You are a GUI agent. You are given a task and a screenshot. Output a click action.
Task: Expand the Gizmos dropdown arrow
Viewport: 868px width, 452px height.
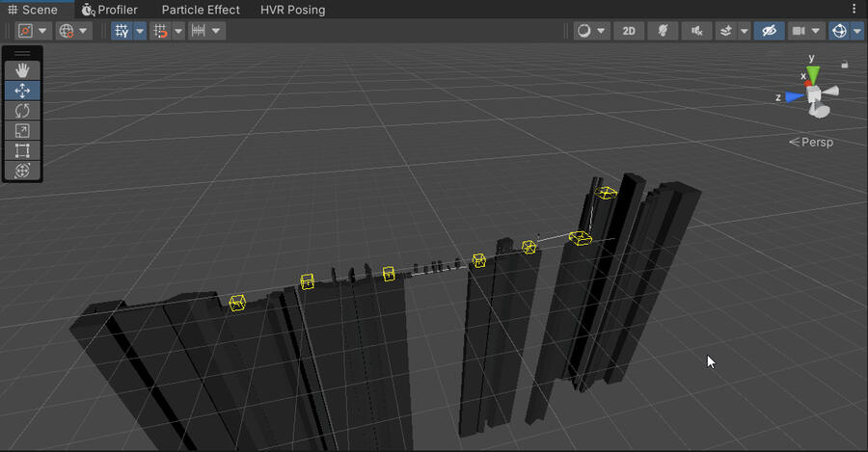pyautogui.click(x=857, y=31)
